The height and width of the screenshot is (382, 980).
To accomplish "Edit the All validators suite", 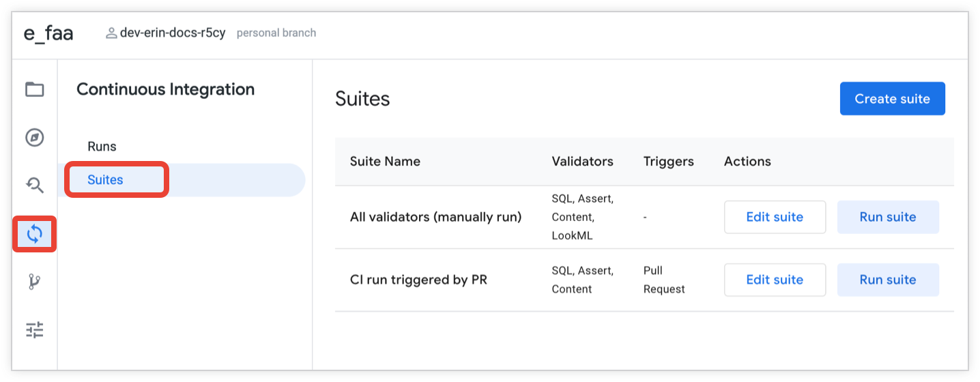I will pos(775,217).
